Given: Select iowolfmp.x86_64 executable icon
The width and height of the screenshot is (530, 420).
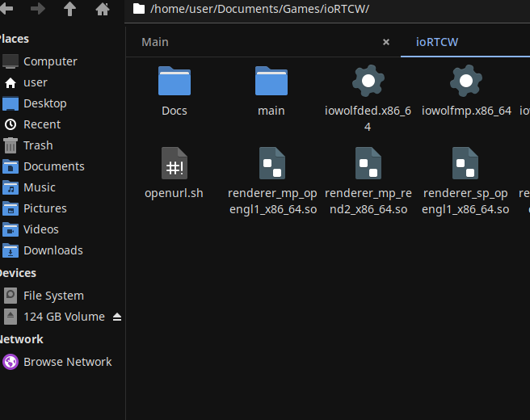Looking at the screenshot, I should click(x=466, y=81).
